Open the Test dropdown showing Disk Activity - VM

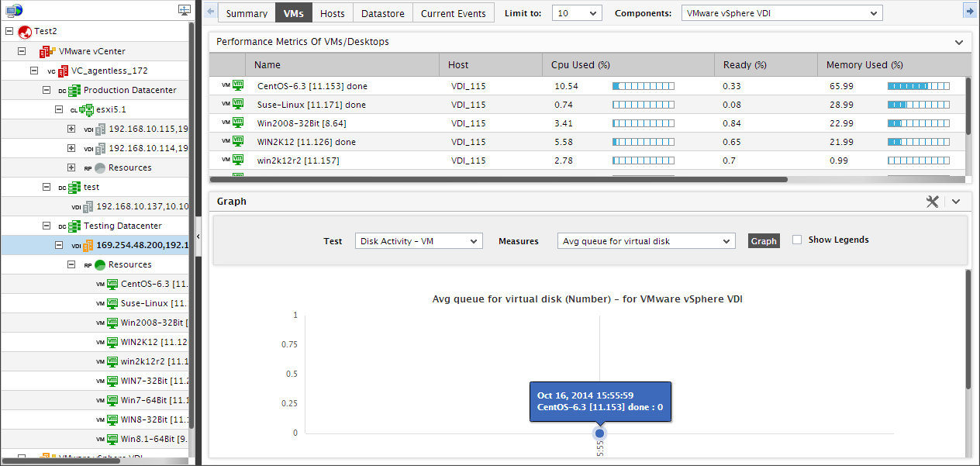coord(419,241)
